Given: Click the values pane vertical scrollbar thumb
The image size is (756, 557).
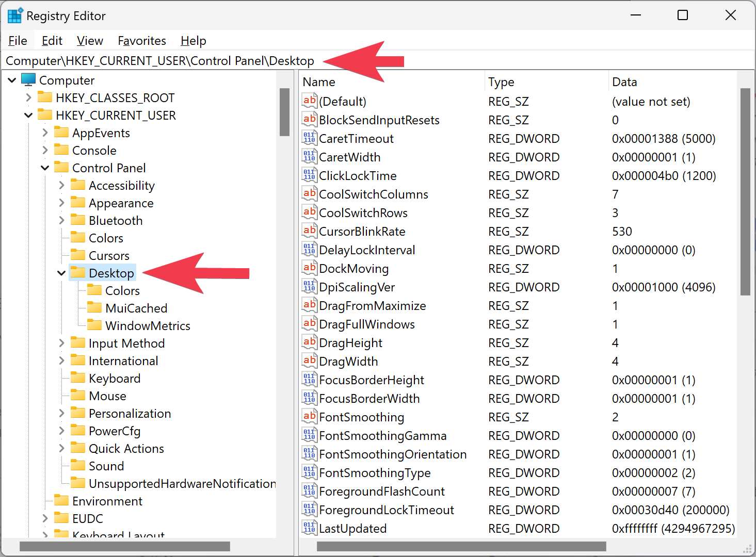Looking at the screenshot, I should pos(745,192).
